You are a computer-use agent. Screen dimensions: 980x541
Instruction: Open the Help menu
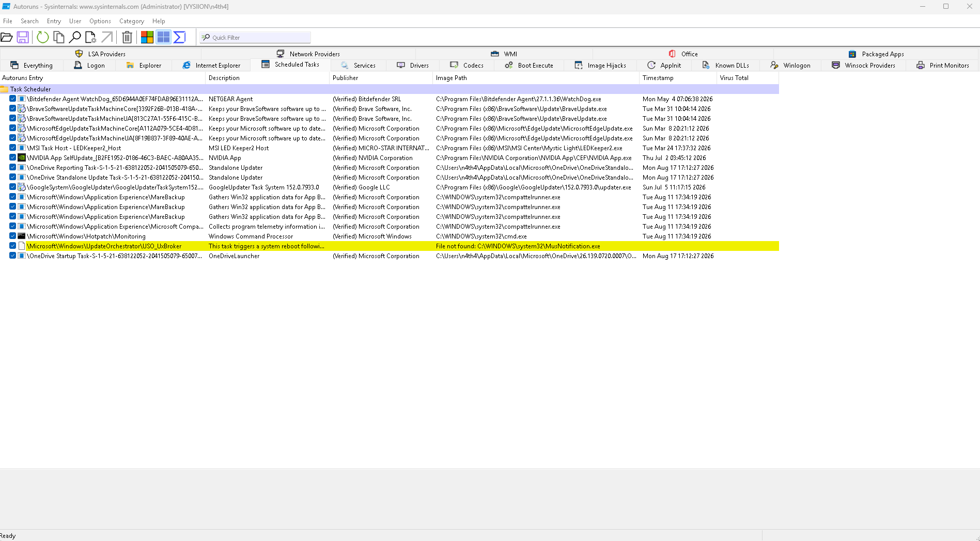(x=159, y=21)
